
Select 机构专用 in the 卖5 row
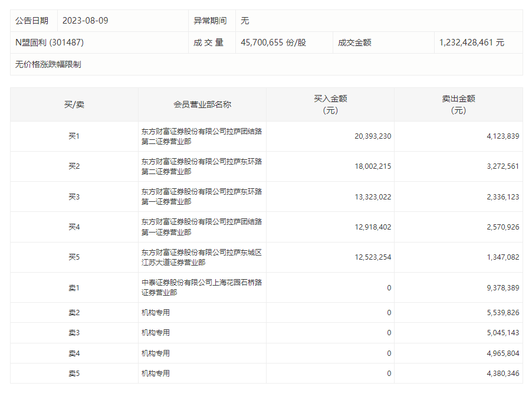(x=156, y=374)
